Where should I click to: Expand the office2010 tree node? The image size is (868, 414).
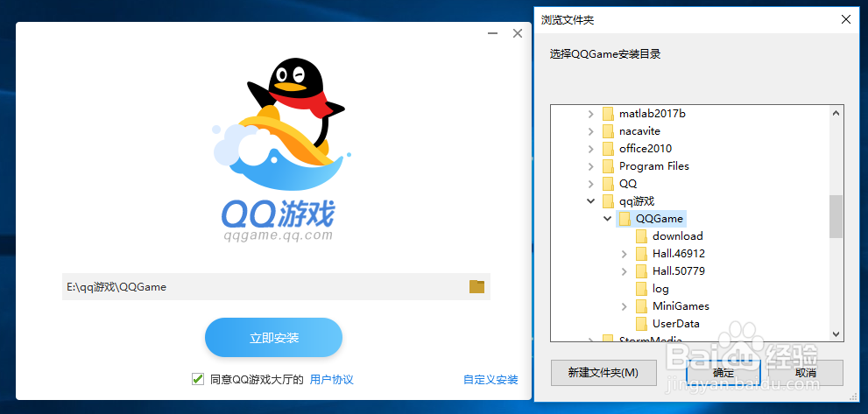click(x=591, y=149)
